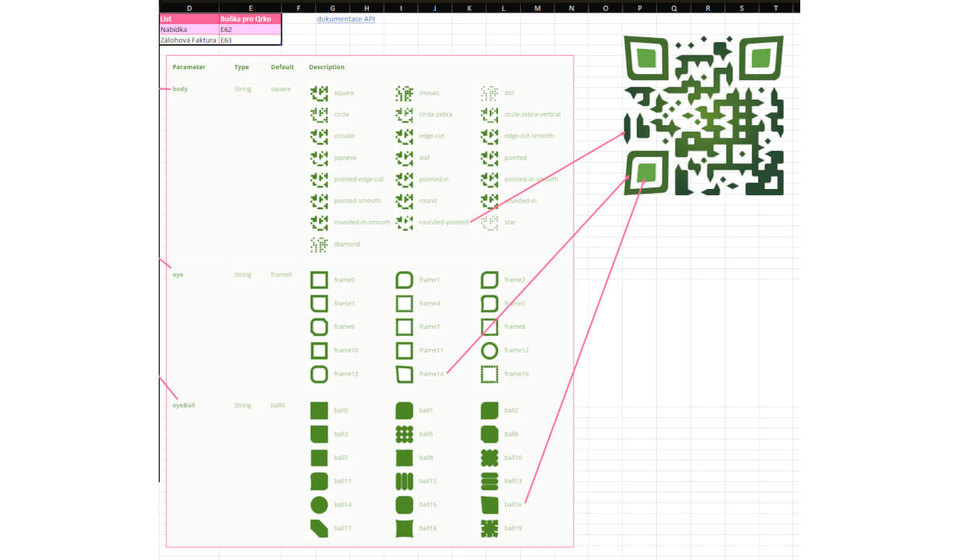Click the 'edge-cut-smooth' label
This screenshot has width=959, height=560.
(x=529, y=136)
